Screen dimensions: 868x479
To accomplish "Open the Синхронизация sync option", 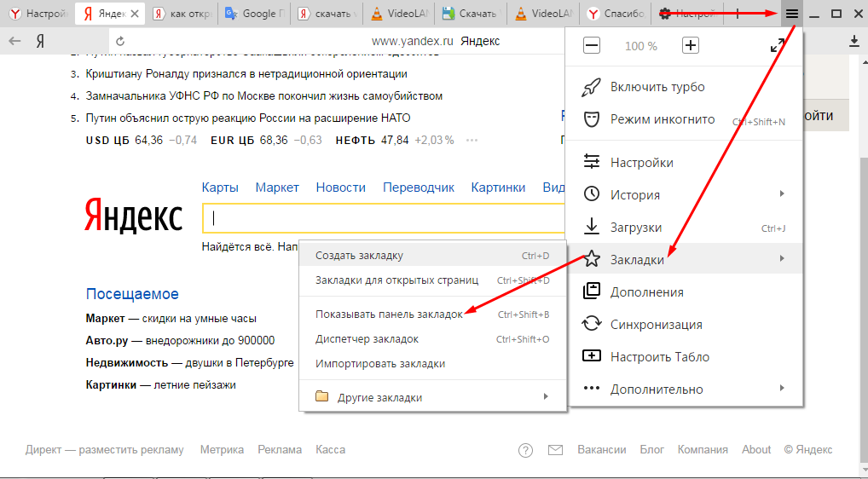I will point(656,325).
